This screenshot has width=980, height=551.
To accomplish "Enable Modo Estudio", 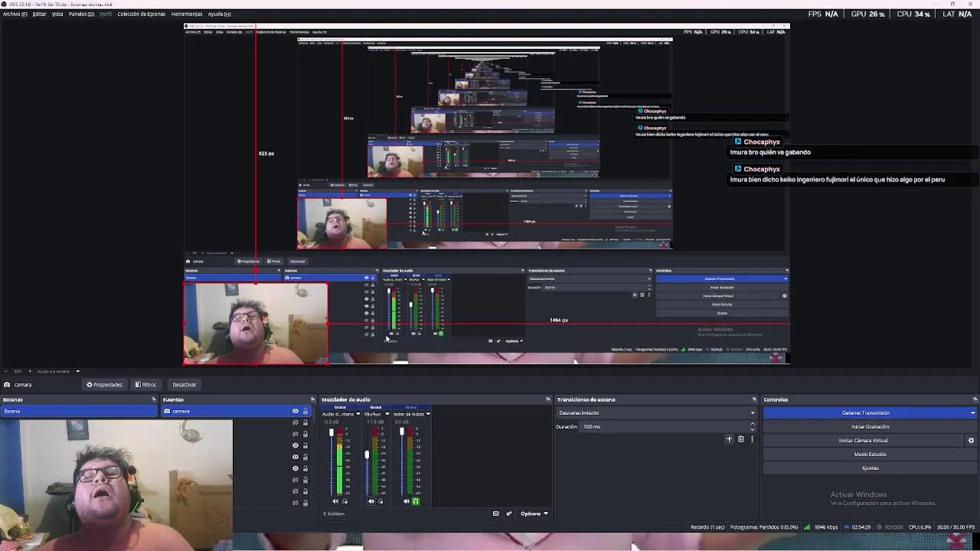I will pos(870,454).
